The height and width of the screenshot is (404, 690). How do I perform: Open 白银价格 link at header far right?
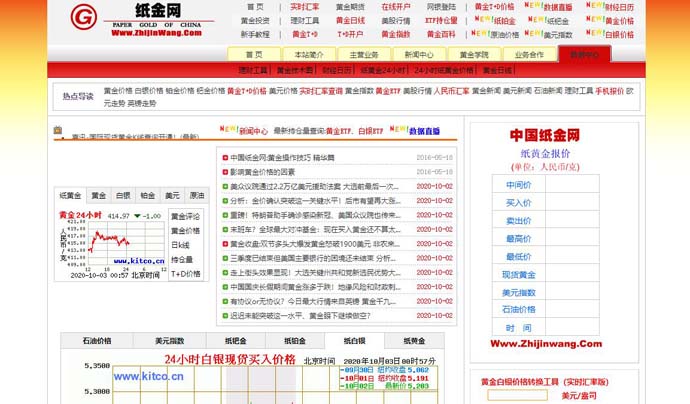(620, 34)
